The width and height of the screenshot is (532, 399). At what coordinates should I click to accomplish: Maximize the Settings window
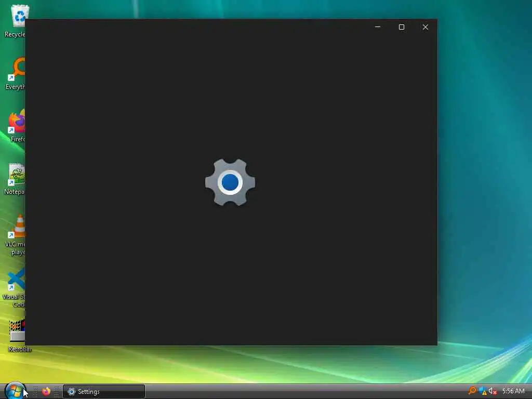tap(402, 27)
